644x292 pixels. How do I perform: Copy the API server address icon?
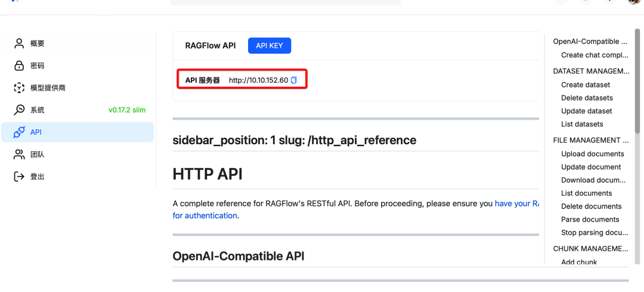click(293, 80)
